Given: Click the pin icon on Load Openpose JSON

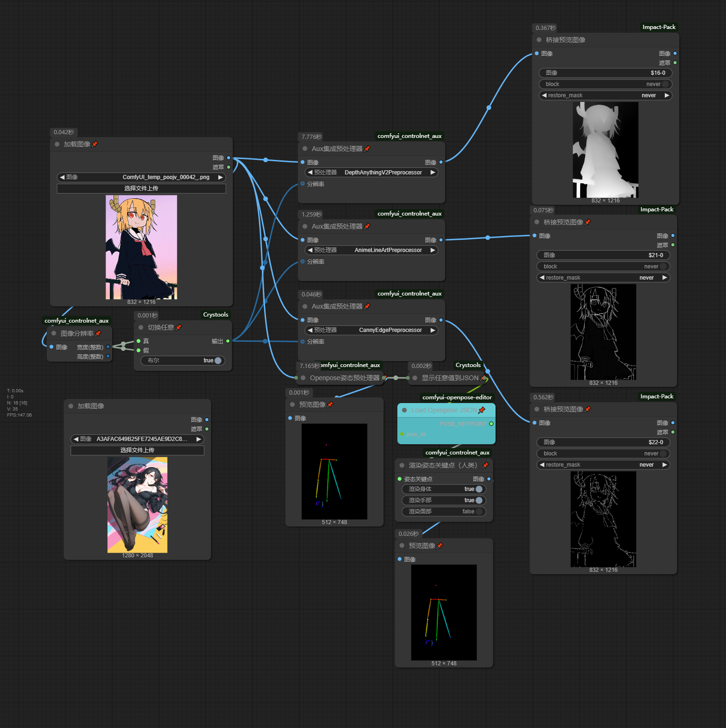Looking at the screenshot, I should pos(482,410).
